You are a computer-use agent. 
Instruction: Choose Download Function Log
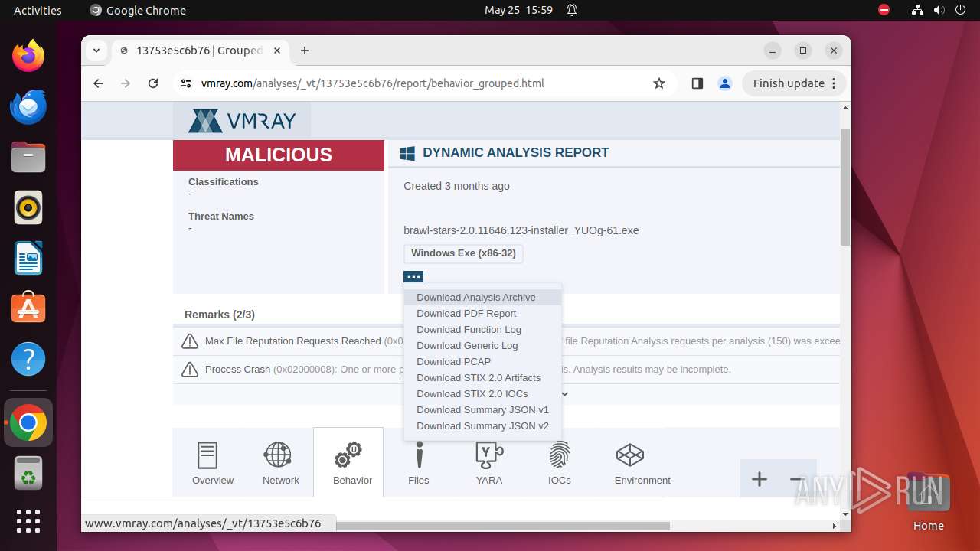[x=483, y=329]
